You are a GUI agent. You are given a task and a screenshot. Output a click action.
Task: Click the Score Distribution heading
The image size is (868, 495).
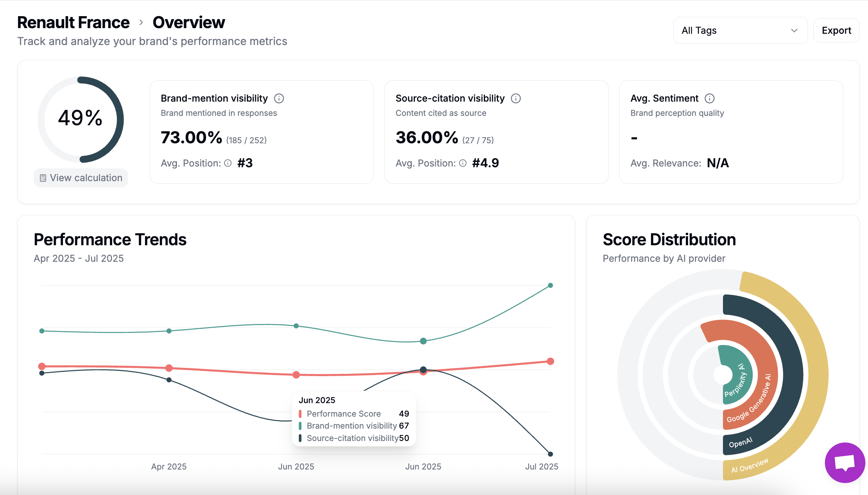[x=669, y=240]
